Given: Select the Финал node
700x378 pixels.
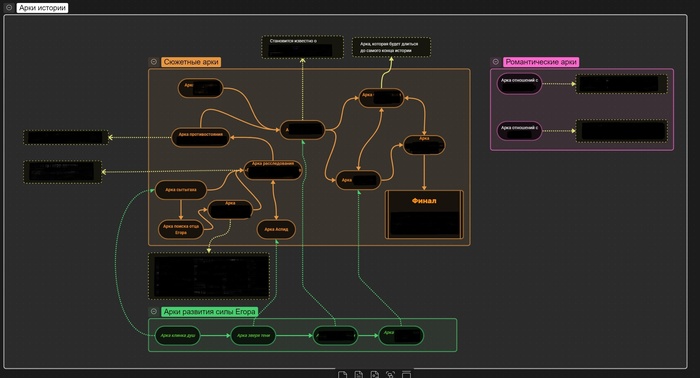Looking at the screenshot, I should [424, 215].
